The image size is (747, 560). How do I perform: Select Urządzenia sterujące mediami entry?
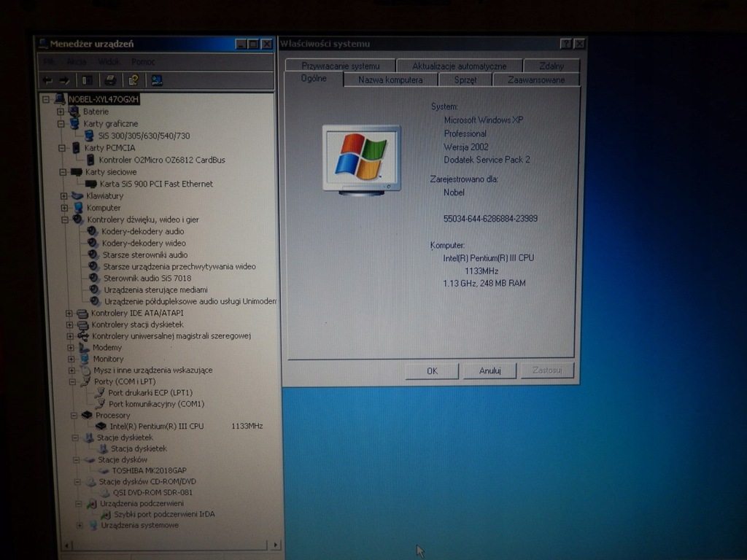coord(156,289)
